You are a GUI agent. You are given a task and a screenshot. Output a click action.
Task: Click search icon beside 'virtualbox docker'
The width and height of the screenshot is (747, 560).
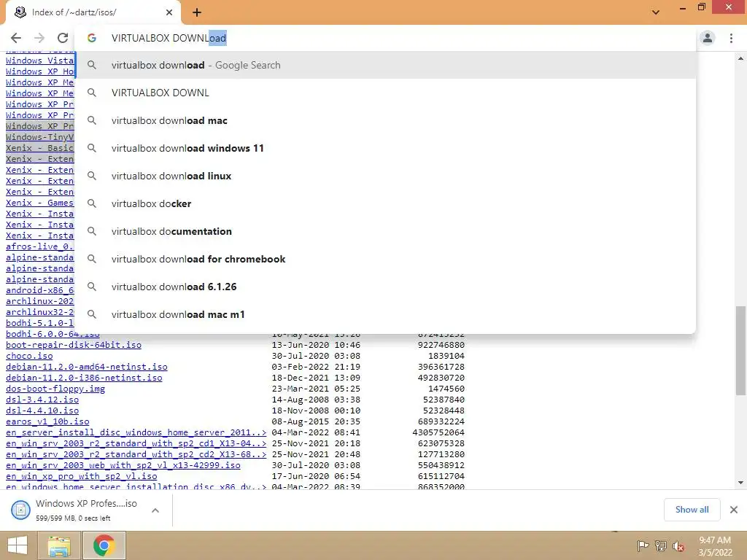tap(91, 203)
